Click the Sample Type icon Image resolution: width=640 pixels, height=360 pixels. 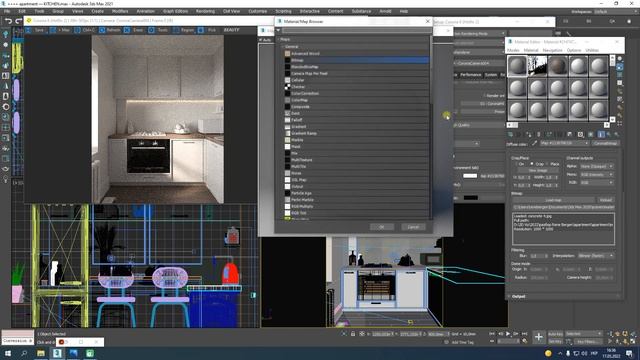point(620,59)
